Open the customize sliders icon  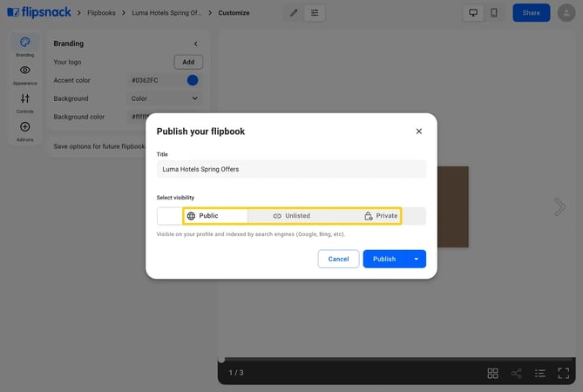click(315, 13)
